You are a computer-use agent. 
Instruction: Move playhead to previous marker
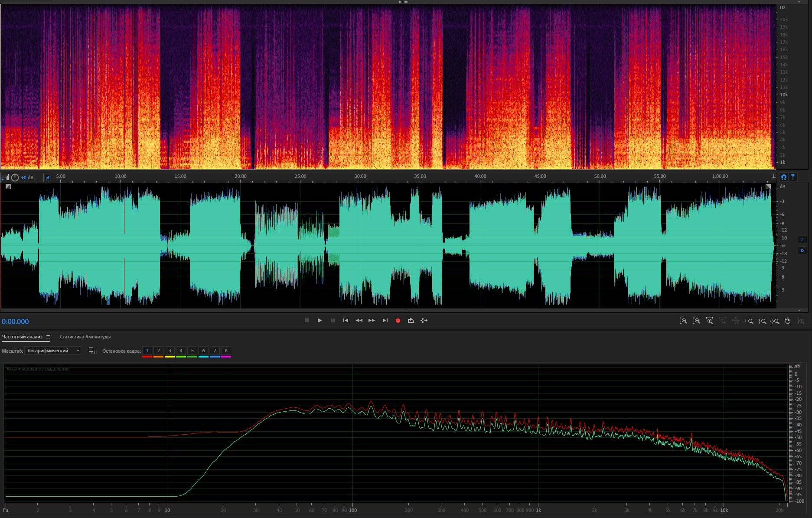coord(346,321)
